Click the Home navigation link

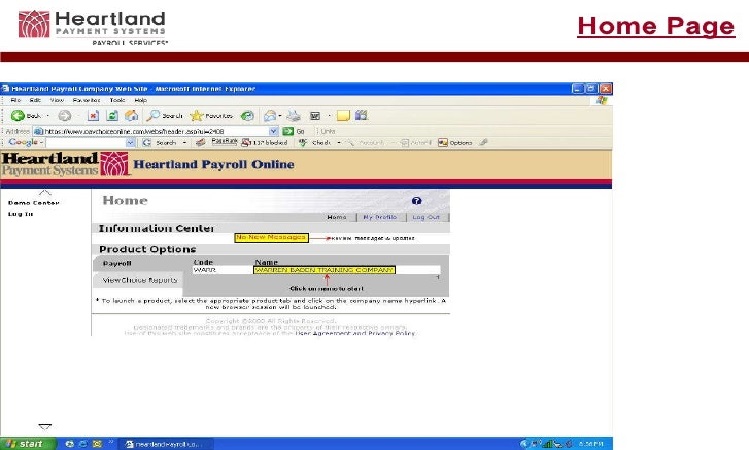pos(337,217)
